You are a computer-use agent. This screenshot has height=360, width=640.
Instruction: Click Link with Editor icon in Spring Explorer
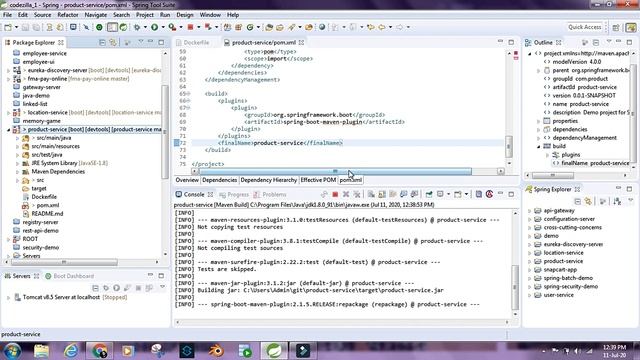(588, 201)
